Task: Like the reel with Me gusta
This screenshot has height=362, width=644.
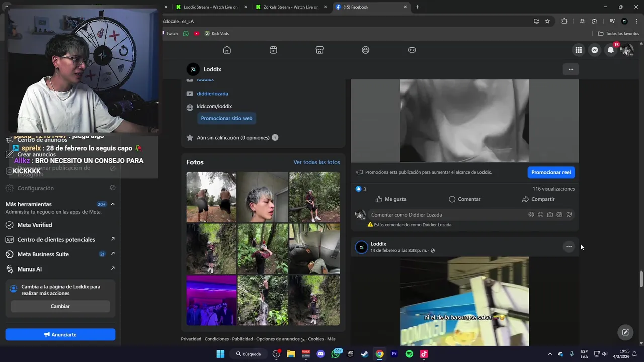Action: tap(391, 199)
